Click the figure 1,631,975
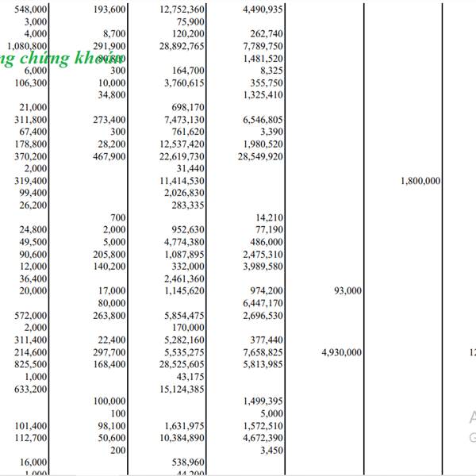 point(184,426)
